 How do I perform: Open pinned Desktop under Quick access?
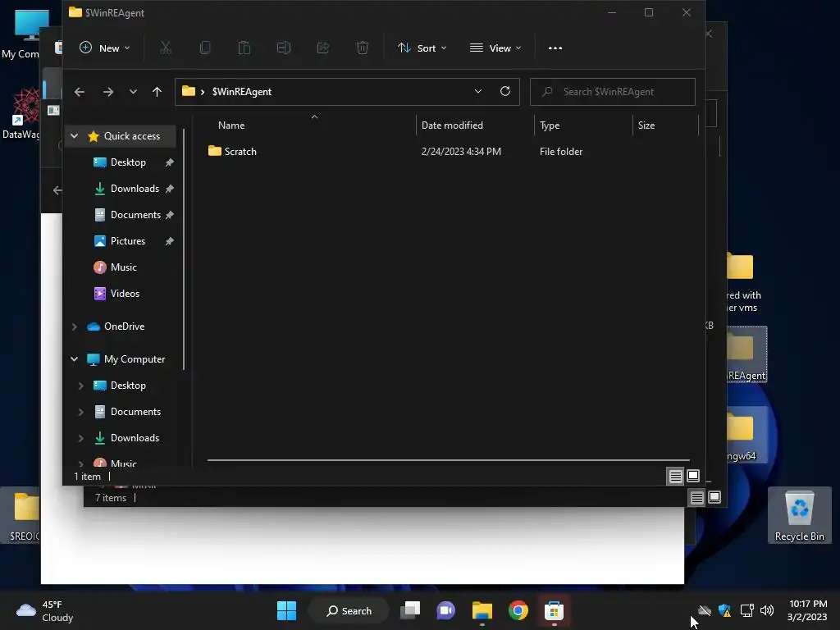coord(127,162)
